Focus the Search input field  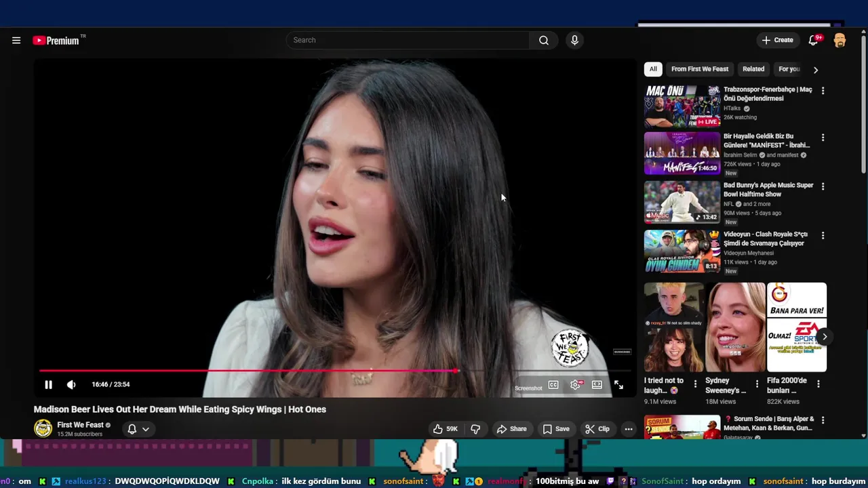[x=408, y=40]
